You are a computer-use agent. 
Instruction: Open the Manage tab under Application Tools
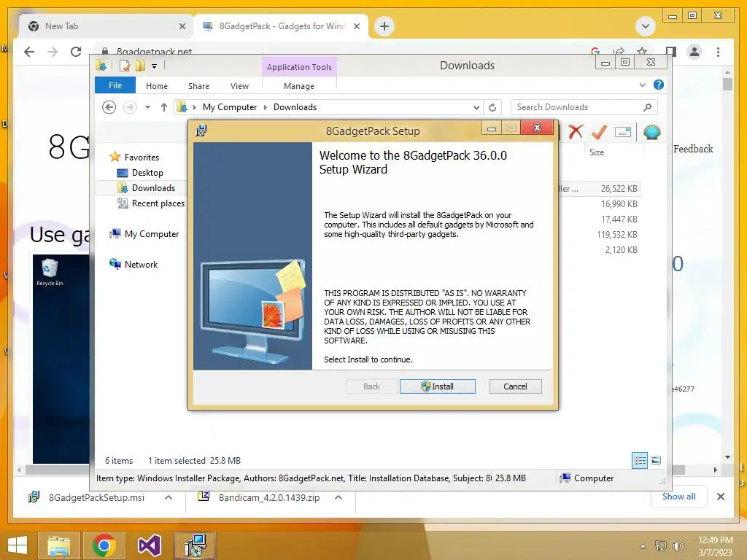coord(298,86)
